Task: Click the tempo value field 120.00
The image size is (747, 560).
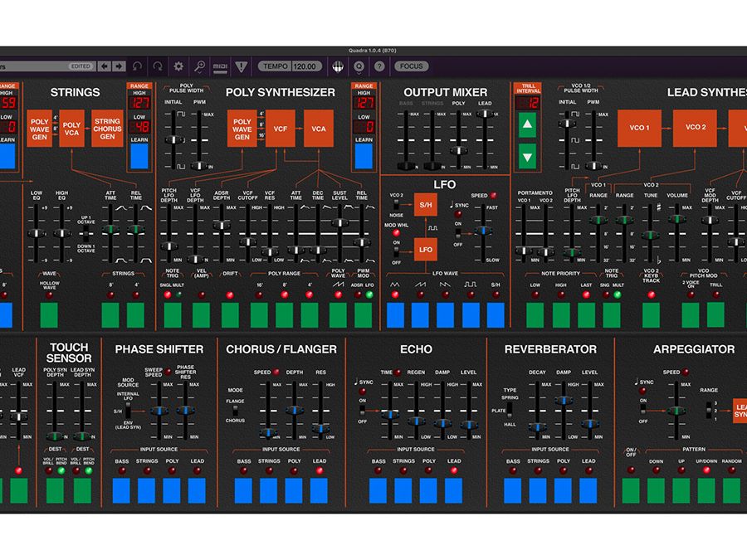Action: pyautogui.click(x=306, y=66)
